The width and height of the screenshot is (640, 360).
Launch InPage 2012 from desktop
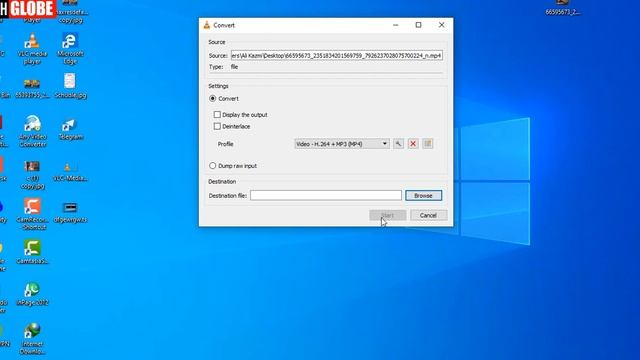[32, 293]
